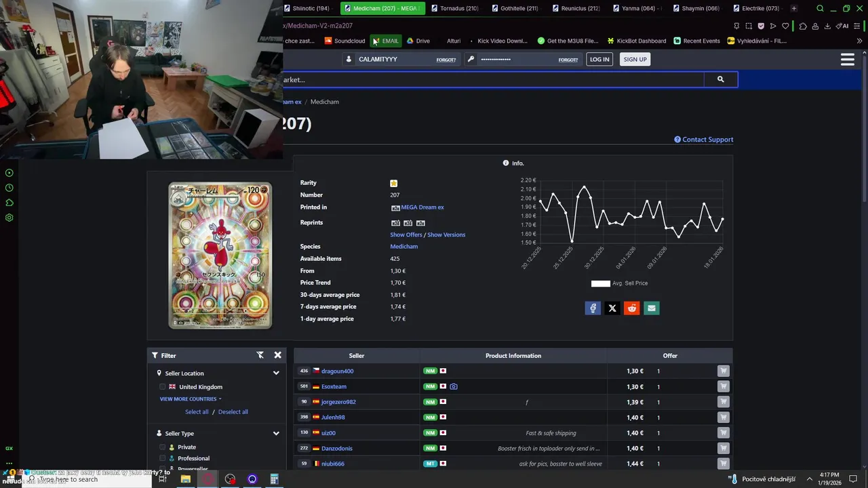Image resolution: width=868 pixels, height=488 pixels.
Task: Click the password input field
Action: (x=517, y=60)
